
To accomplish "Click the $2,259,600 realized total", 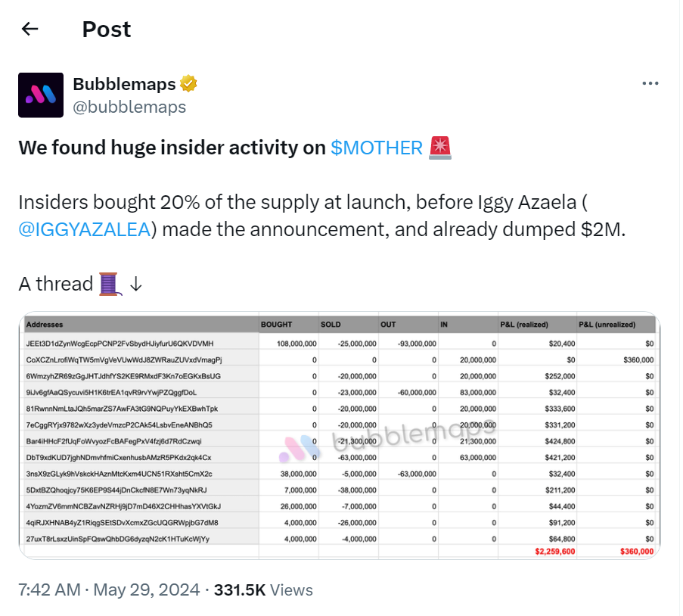I will tap(555, 552).
